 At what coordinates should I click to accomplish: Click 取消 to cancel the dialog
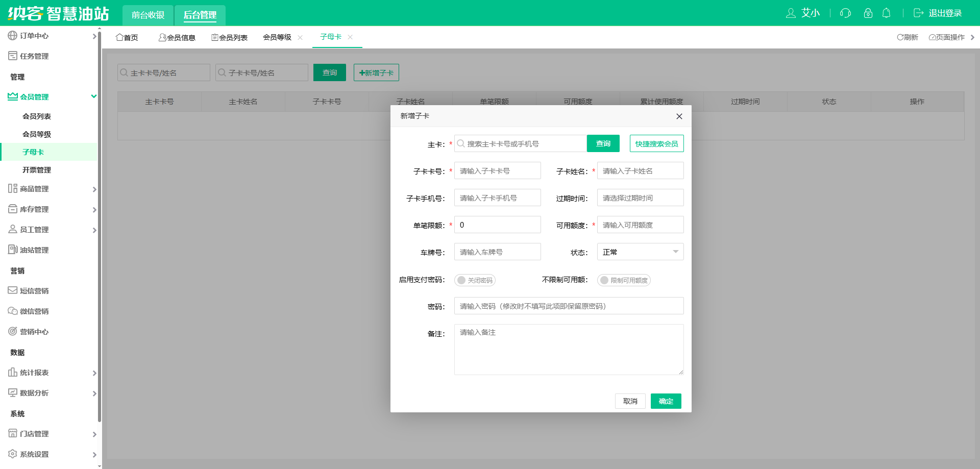click(x=630, y=401)
